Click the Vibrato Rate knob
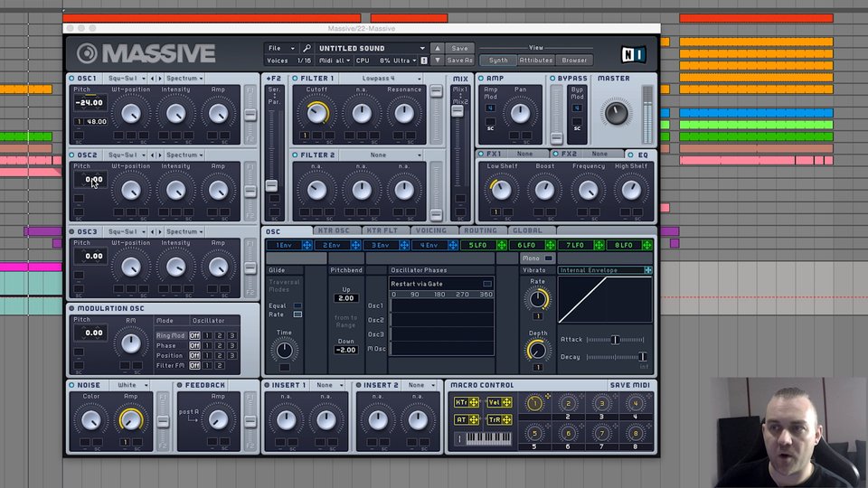Viewport: 868px width, 488px height. (x=537, y=299)
